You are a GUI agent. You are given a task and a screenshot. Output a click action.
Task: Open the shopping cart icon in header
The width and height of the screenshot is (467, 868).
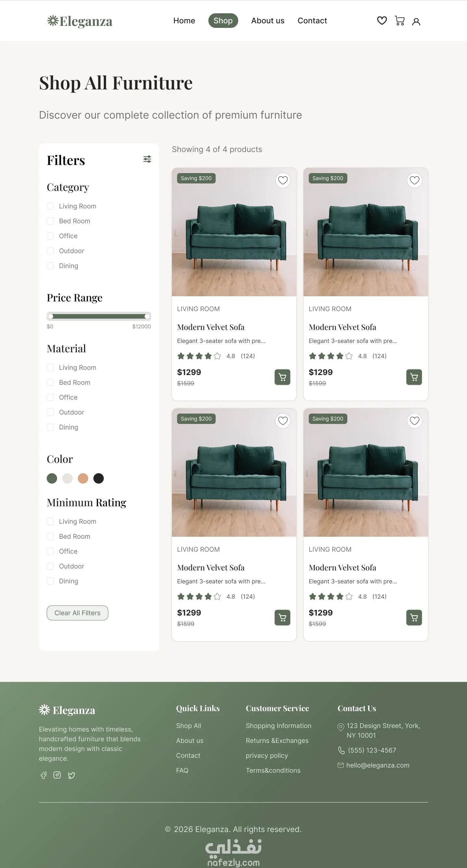point(400,20)
